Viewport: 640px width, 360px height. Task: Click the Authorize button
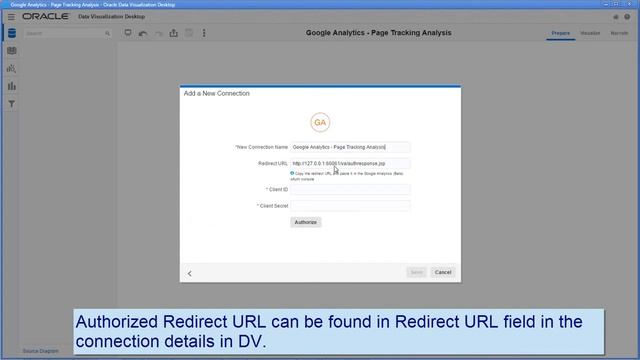click(306, 222)
